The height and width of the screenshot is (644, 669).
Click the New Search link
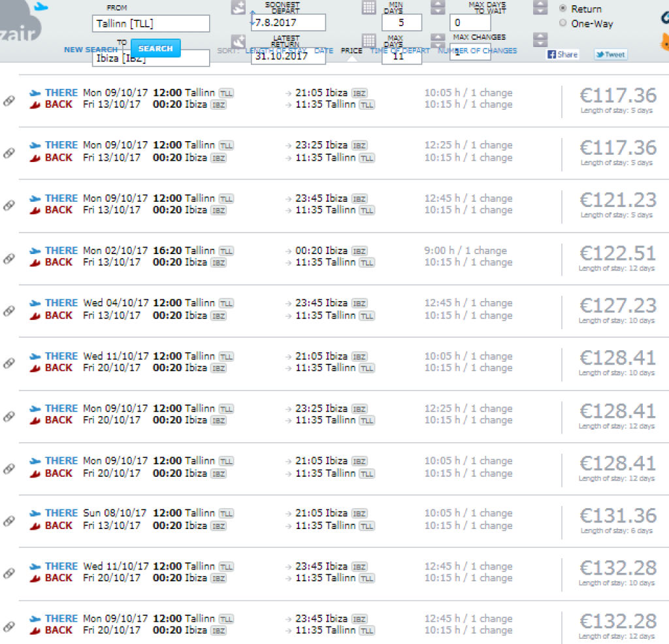[x=91, y=50]
